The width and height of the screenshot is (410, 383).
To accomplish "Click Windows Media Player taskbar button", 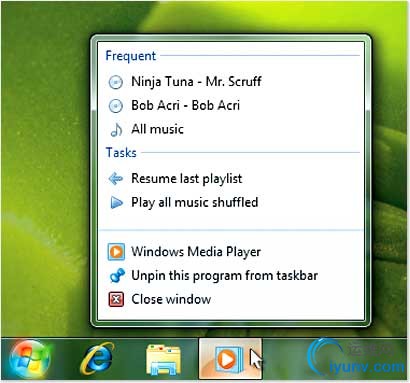I will click(x=230, y=359).
